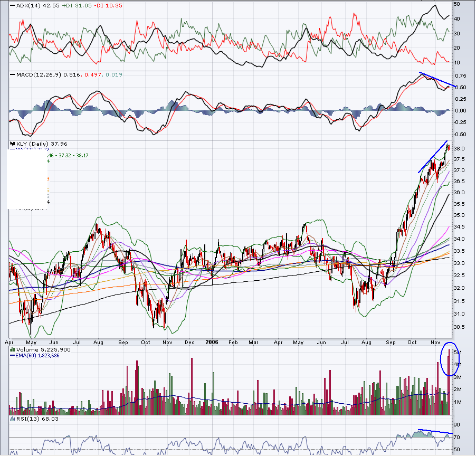Select the 2M volume axis value
476x456 pixels.
tap(458, 389)
